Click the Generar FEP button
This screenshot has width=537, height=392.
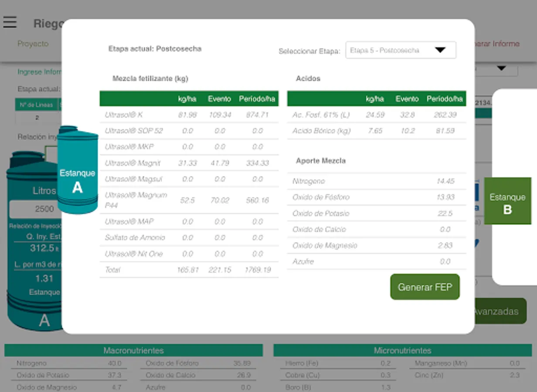click(425, 287)
